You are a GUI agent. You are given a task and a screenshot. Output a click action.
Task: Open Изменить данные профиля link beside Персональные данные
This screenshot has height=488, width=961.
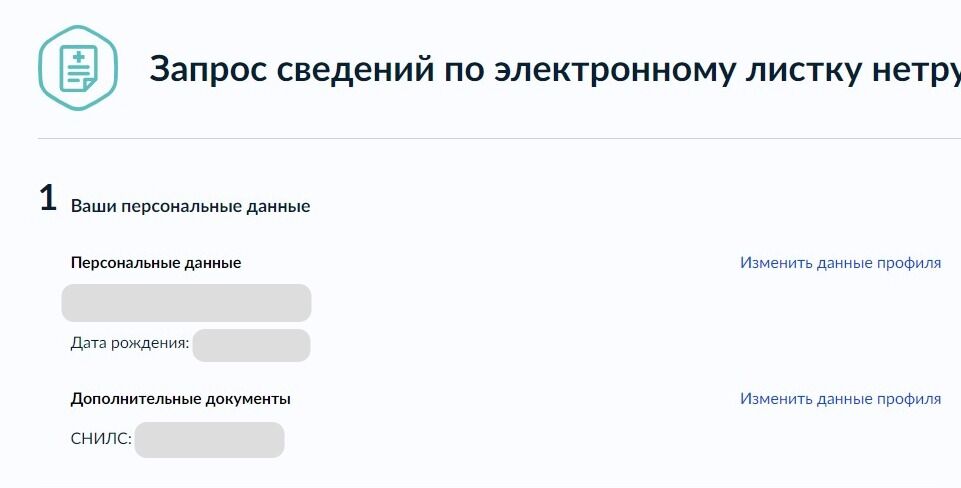click(840, 262)
